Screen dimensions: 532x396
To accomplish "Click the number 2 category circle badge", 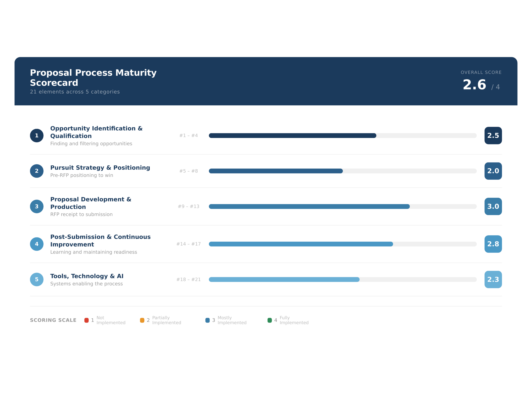I will [37, 171].
